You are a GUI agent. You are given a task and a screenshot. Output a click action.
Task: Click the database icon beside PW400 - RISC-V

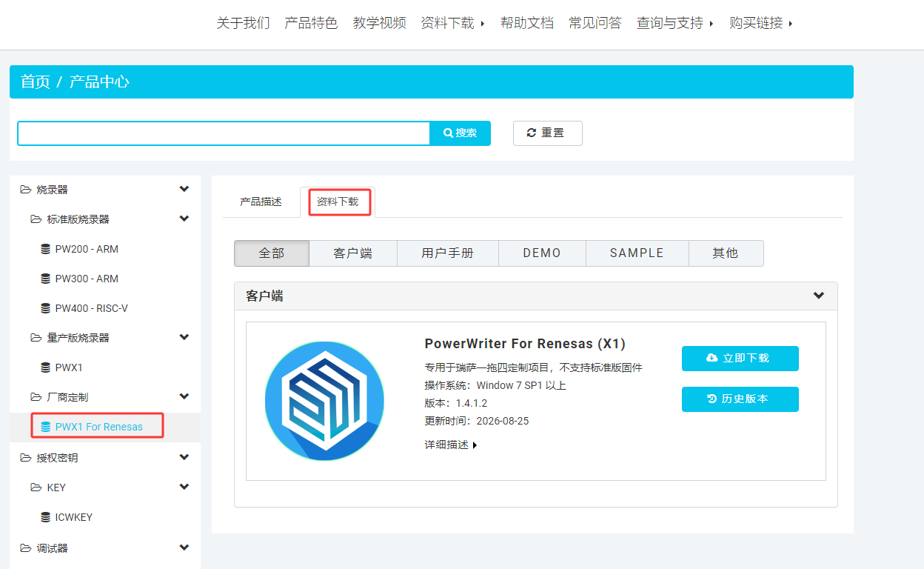(46, 308)
